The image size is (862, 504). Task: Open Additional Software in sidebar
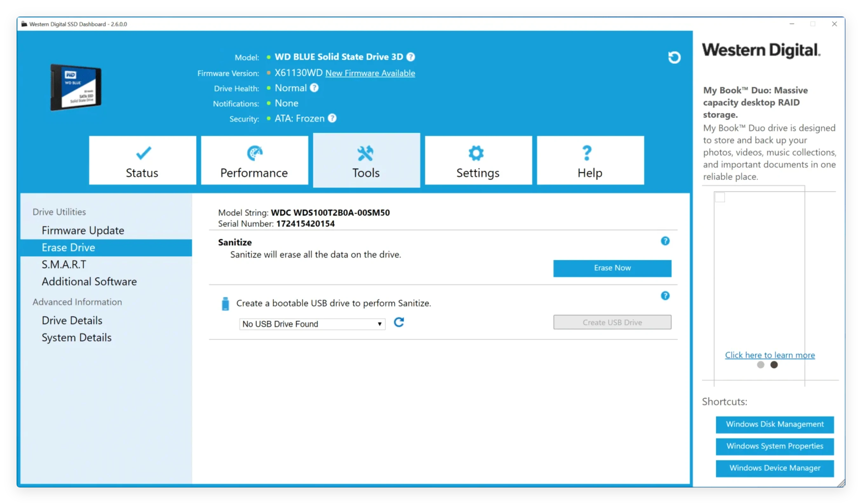tap(106, 282)
